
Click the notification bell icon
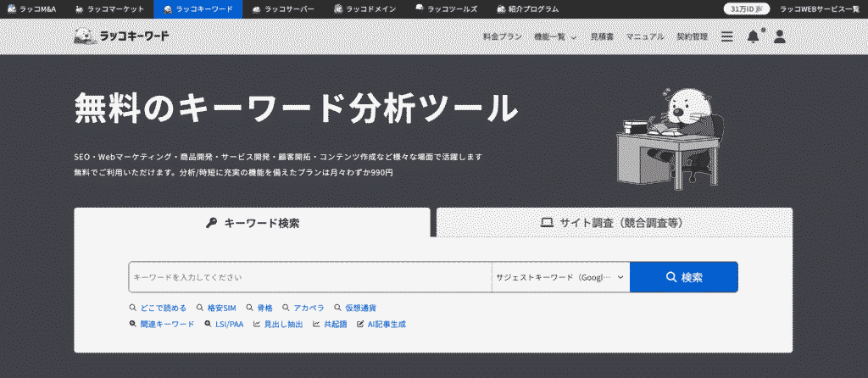coord(753,36)
